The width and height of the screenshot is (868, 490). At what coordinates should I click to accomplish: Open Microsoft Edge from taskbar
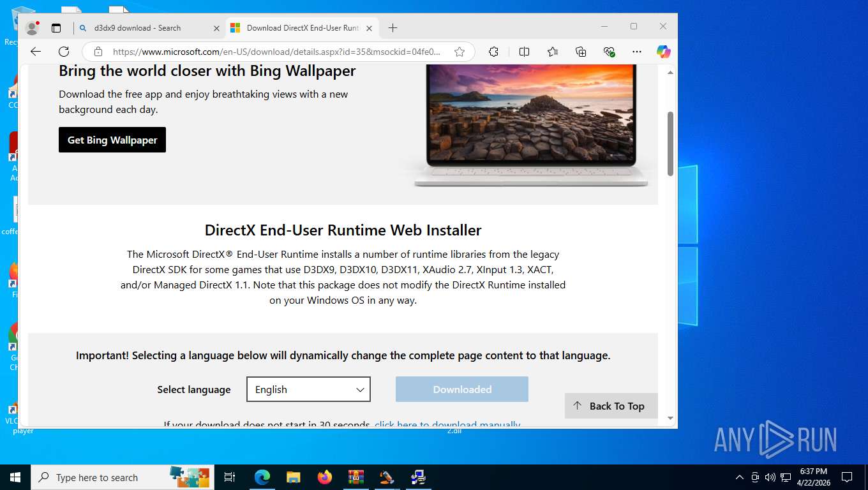click(262, 477)
